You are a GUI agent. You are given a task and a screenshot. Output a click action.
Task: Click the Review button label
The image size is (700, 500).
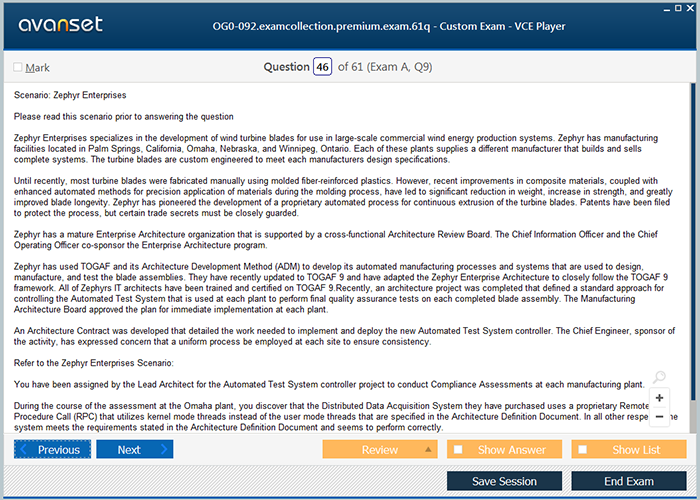click(379, 450)
